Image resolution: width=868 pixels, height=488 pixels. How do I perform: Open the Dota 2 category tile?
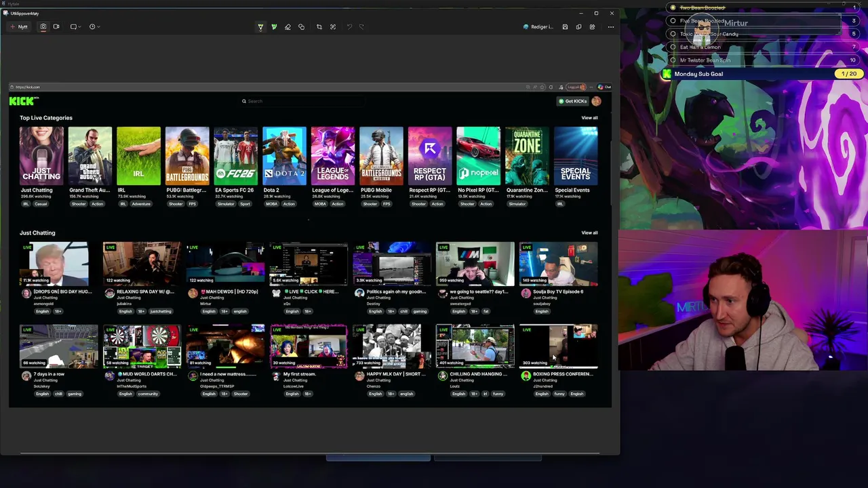[x=284, y=156]
